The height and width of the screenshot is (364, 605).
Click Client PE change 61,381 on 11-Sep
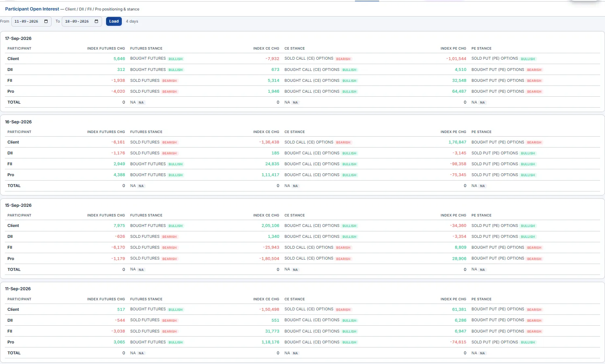click(x=459, y=310)
